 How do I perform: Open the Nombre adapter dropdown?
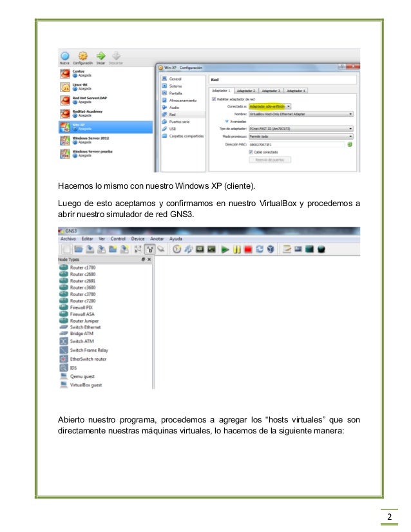[x=301, y=115]
